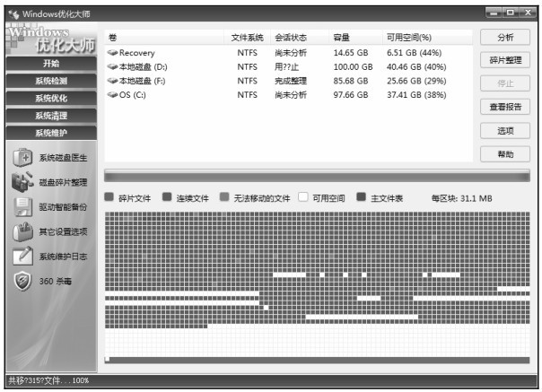Click the 帮助 button
The image size is (542, 392).
[505, 154]
